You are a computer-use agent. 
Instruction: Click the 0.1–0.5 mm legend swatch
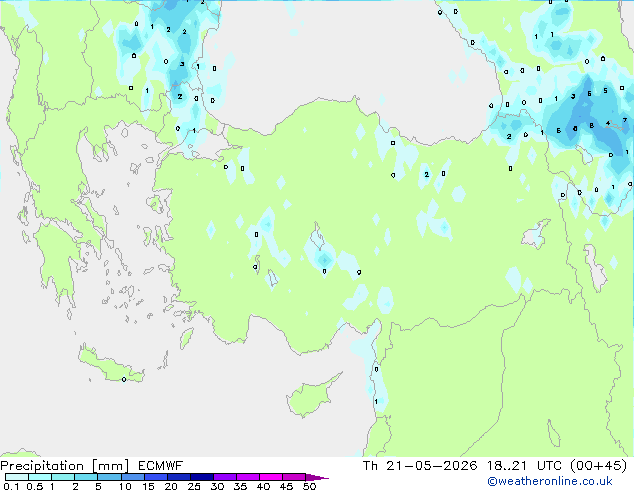[x=17, y=477]
